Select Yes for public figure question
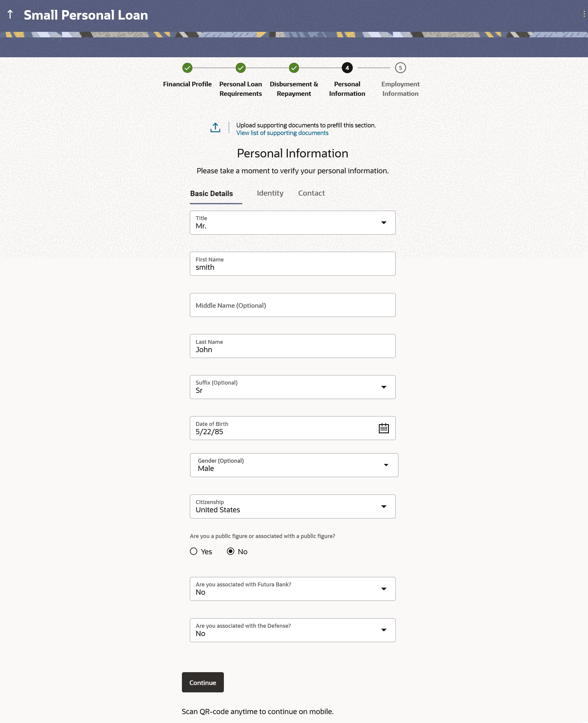The height and width of the screenshot is (723, 588). (x=194, y=551)
